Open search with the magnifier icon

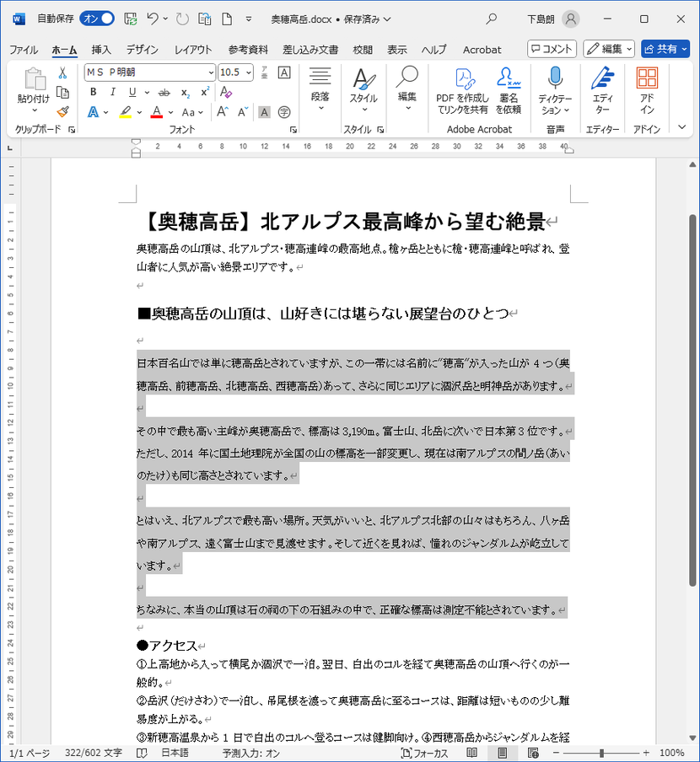(x=492, y=19)
